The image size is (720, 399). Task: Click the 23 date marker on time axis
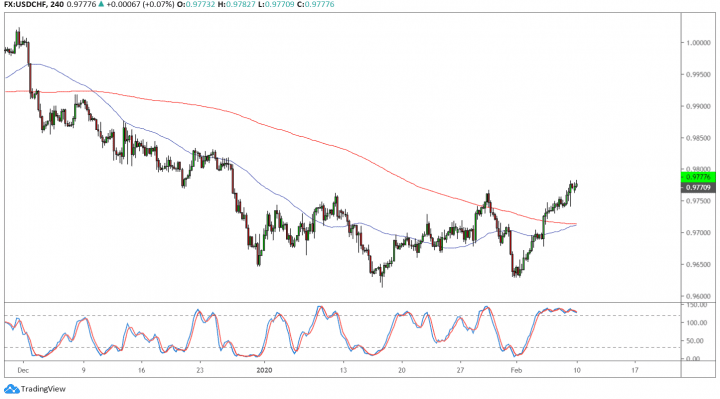click(x=200, y=370)
